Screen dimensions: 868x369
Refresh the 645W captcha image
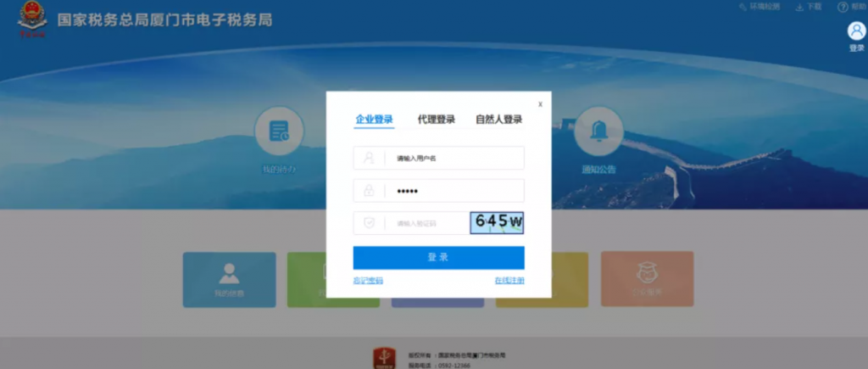(498, 222)
